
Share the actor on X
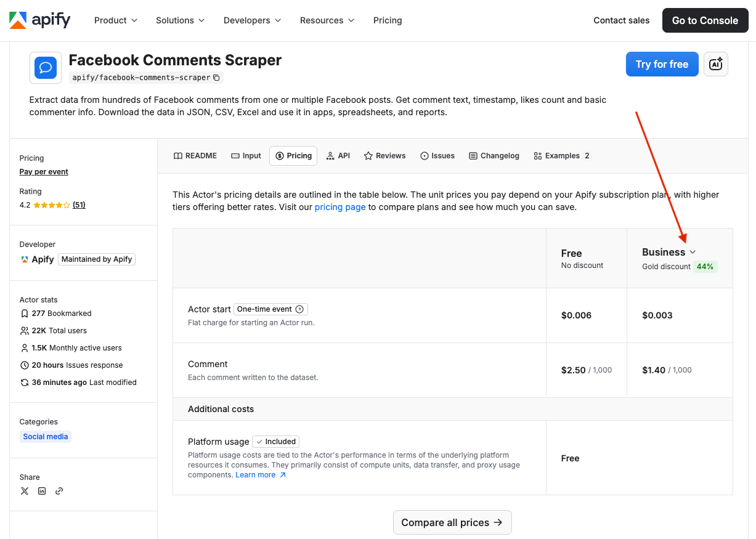click(x=25, y=491)
